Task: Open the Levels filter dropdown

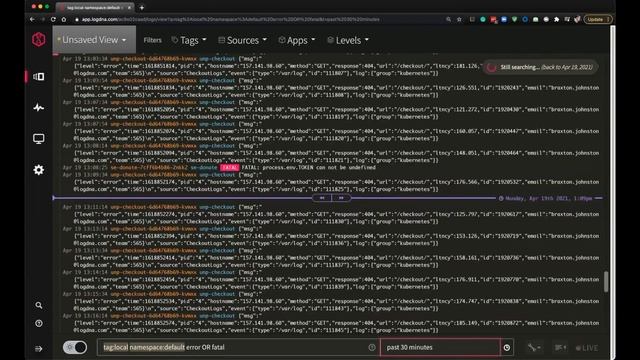Action: (x=348, y=40)
